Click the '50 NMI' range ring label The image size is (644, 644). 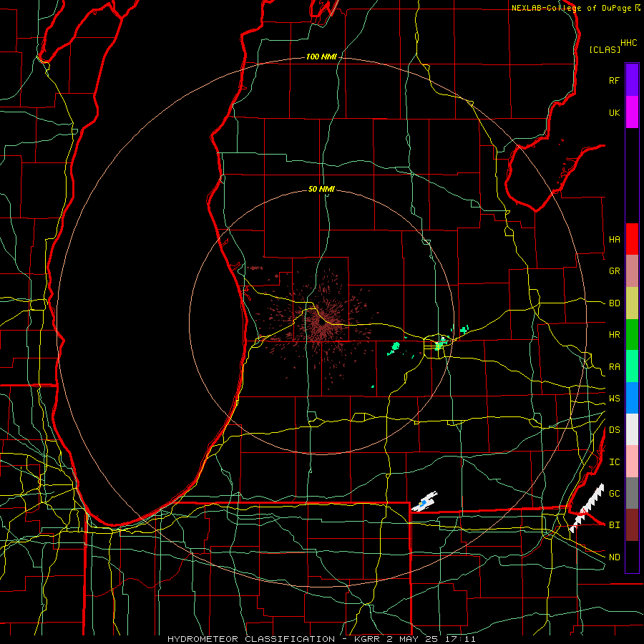(321, 190)
